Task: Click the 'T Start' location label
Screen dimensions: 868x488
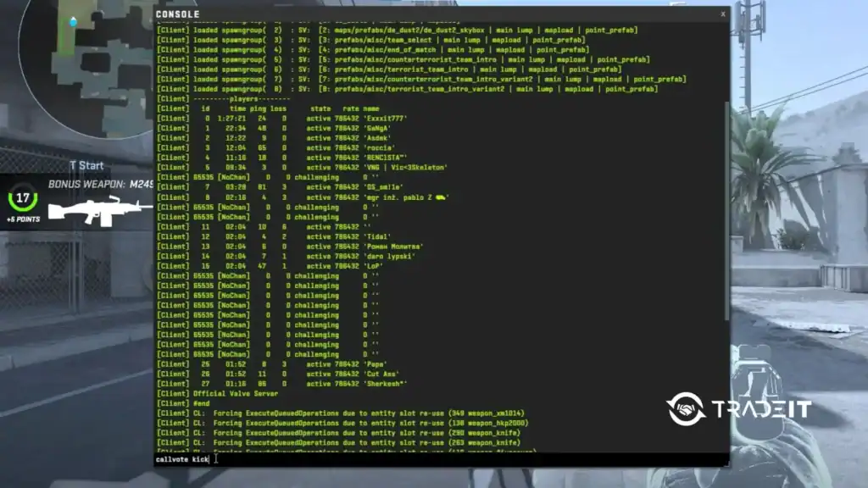Action: click(86, 165)
